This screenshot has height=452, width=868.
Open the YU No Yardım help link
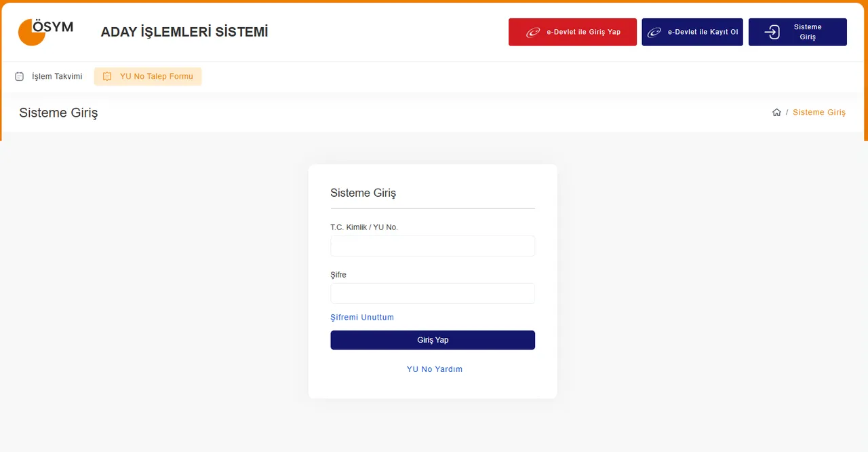pos(434,369)
